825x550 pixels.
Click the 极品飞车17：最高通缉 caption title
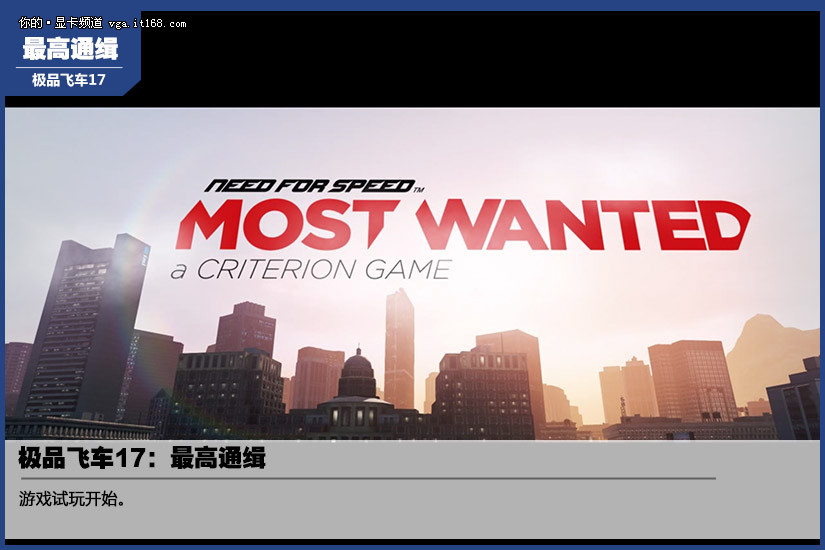pos(142,457)
